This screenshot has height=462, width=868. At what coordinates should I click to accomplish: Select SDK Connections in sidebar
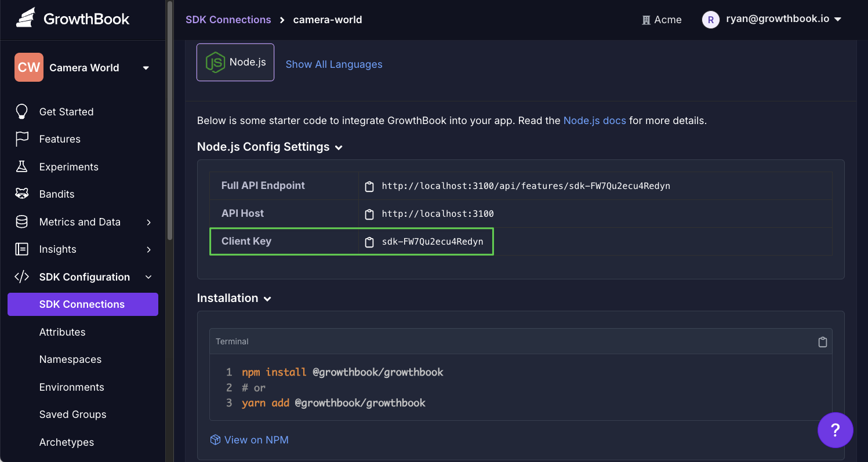click(83, 304)
